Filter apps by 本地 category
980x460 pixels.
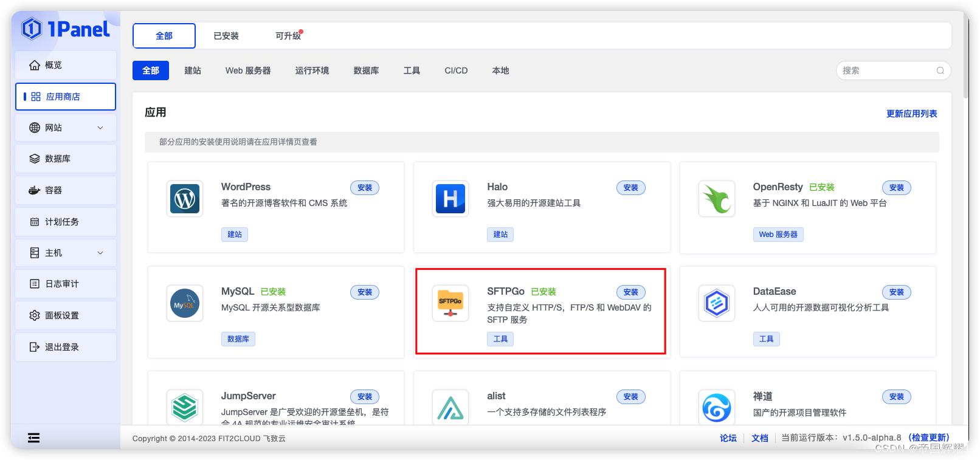click(x=500, y=70)
